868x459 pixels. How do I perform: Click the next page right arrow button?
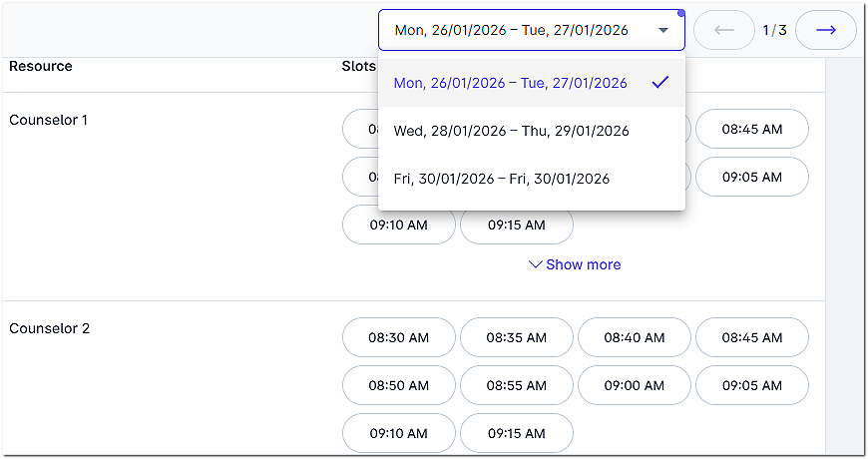826,30
